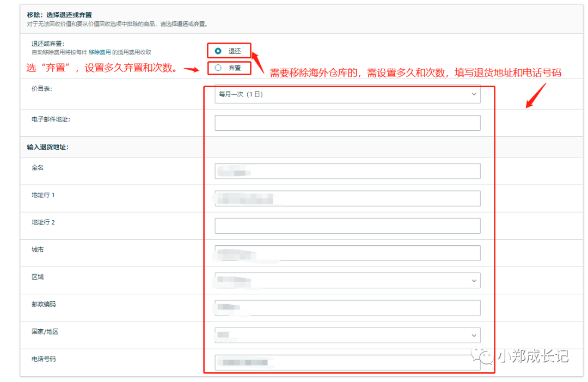The width and height of the screenshot is (588, 382).
Task: Click the 邮政编码 label
Action: click(x=44, y=304)
